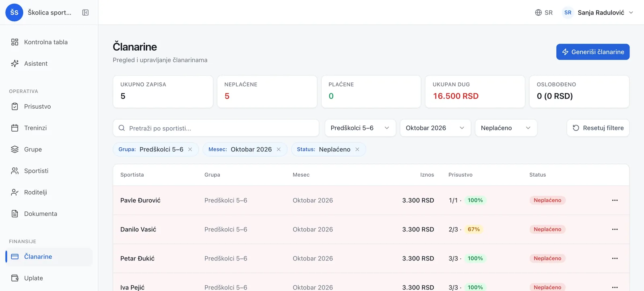Click the ŠS school logo avatar
The image size is (644, 291).
coord(14,12)
